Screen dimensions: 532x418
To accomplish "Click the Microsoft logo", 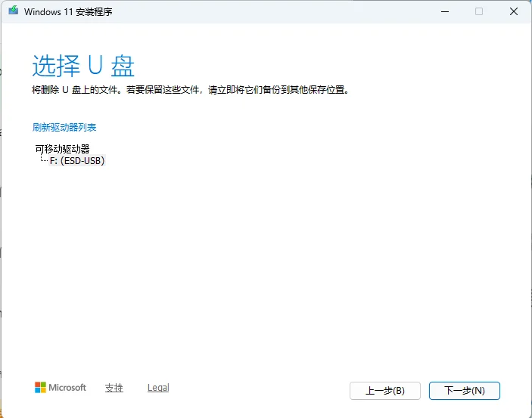I will (x=61, y=387).
